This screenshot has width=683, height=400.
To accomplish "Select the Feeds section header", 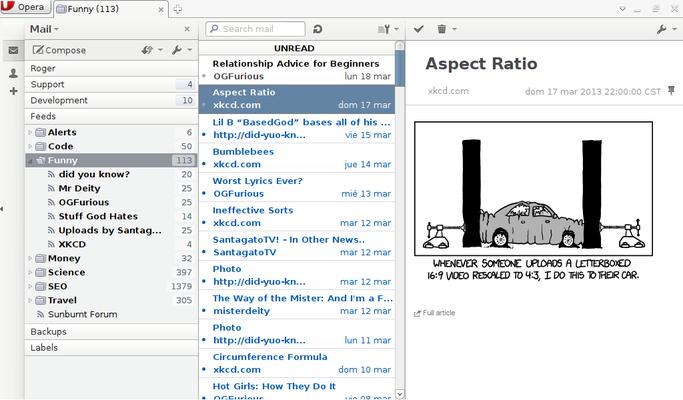I will click(111, 116).
